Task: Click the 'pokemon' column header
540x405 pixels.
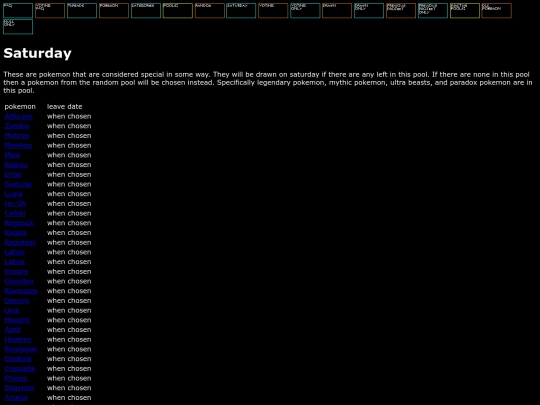Action: click(20, 107)
